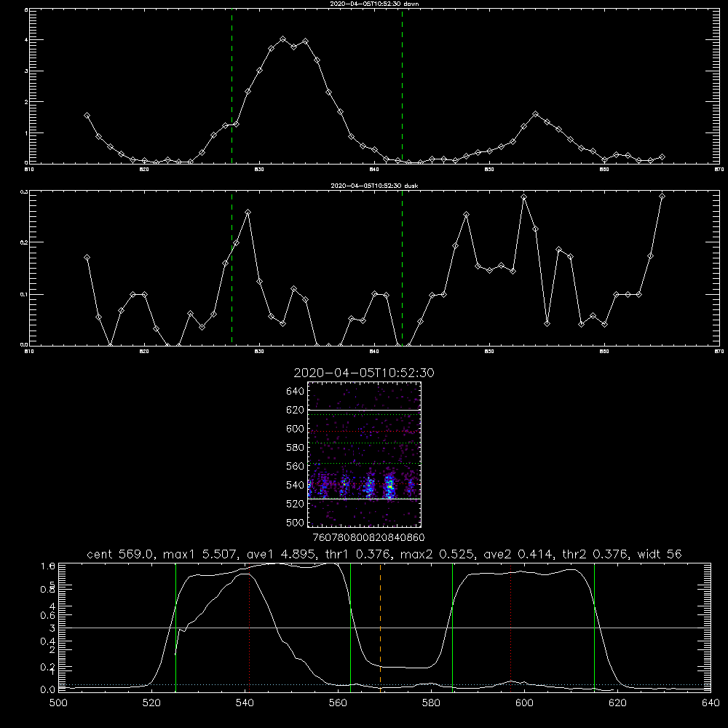Image resolution: width=728 pixels, height=728 pixels.
Task: Click green vertical line near 525 in bottom plot
Action: pyautogui.click(x=175, y=627)
